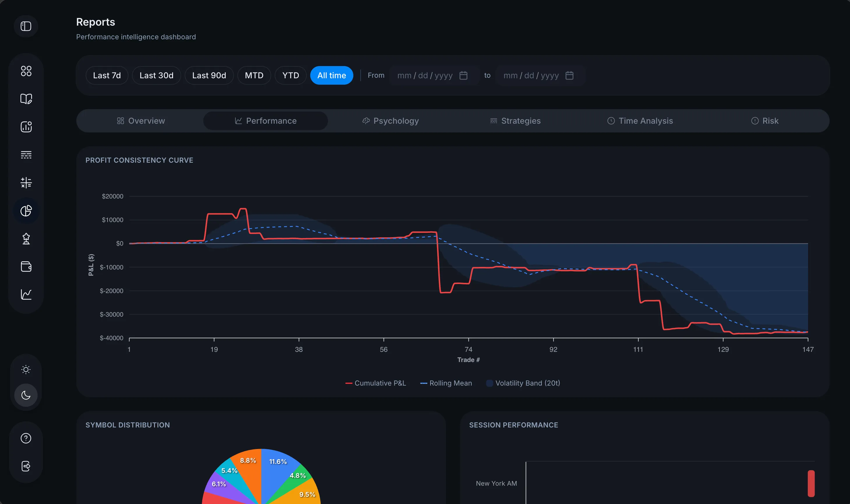This screenshot has height=504, width=850.
Task: Click the logout icon at sidebar bottom
Action: click(x=26, y=466)
